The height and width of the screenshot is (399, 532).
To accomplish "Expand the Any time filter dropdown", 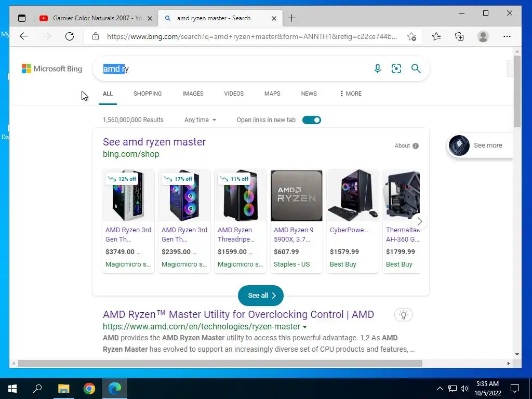I will pyautogui.click(x=200, y=120).
